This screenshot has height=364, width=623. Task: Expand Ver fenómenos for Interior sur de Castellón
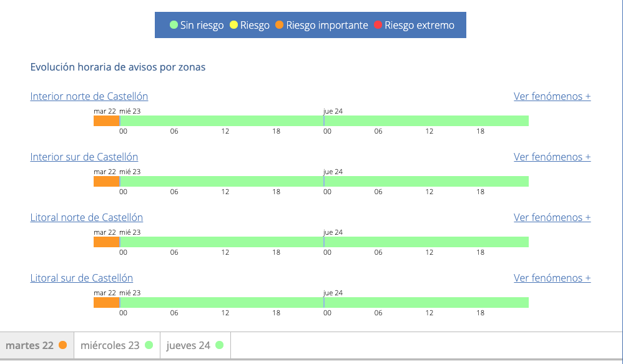(552, 157)
